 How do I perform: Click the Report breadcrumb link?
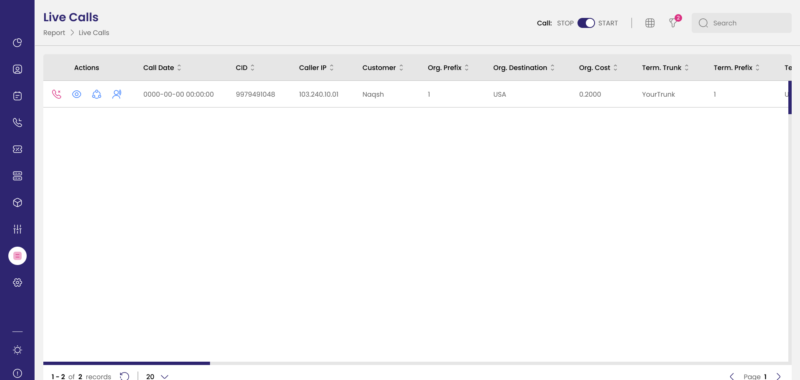click(x=54, y=33)
